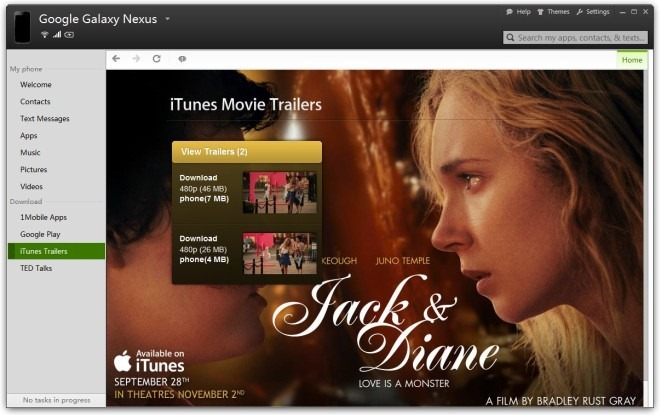The image size is (660, 415).
Task: Select iTunes Trailers in the sidebar
Action: pos(56,251)
